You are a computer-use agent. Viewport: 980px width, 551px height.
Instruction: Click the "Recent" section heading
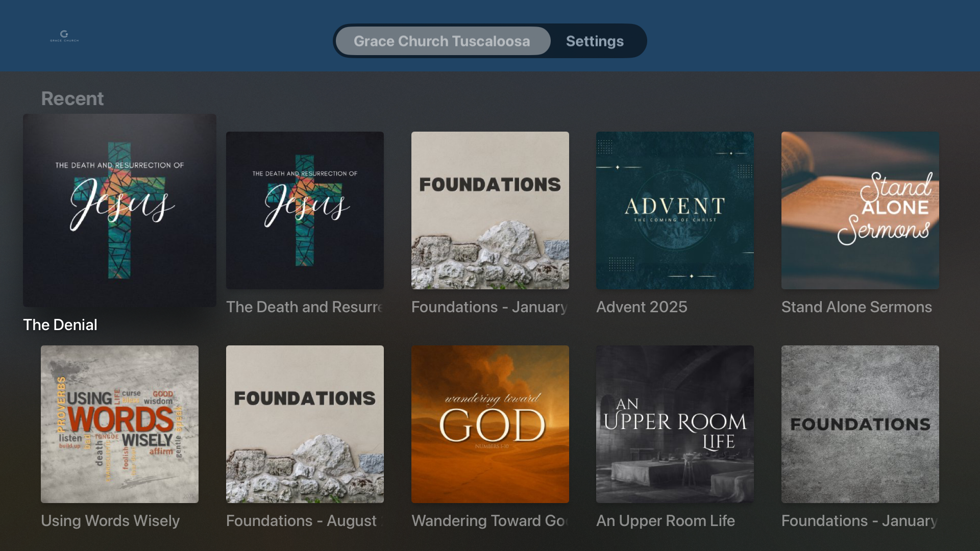pos(72,98)
